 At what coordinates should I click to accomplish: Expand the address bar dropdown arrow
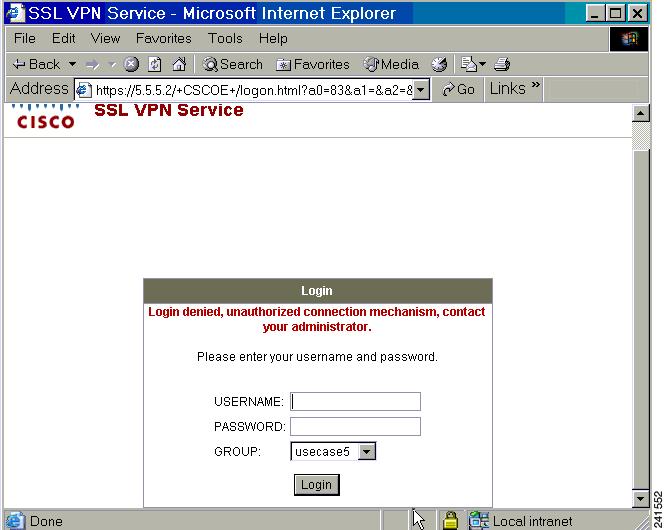tap(421, 90)
